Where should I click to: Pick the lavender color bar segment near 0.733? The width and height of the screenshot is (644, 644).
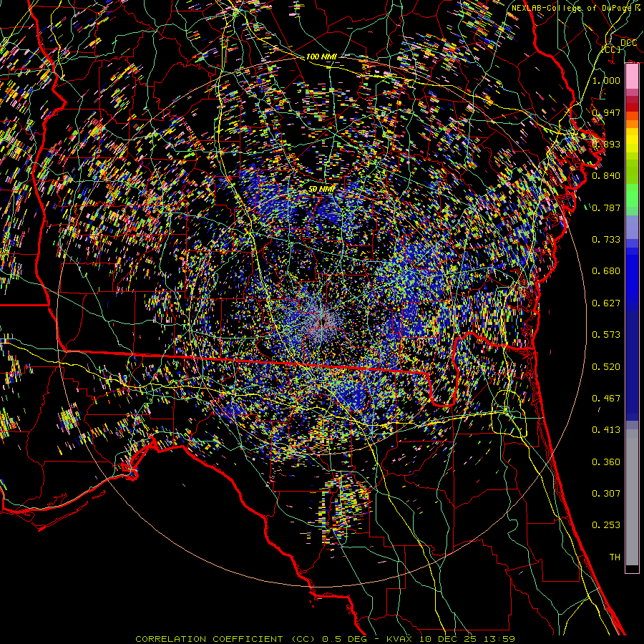pos(632,227)
